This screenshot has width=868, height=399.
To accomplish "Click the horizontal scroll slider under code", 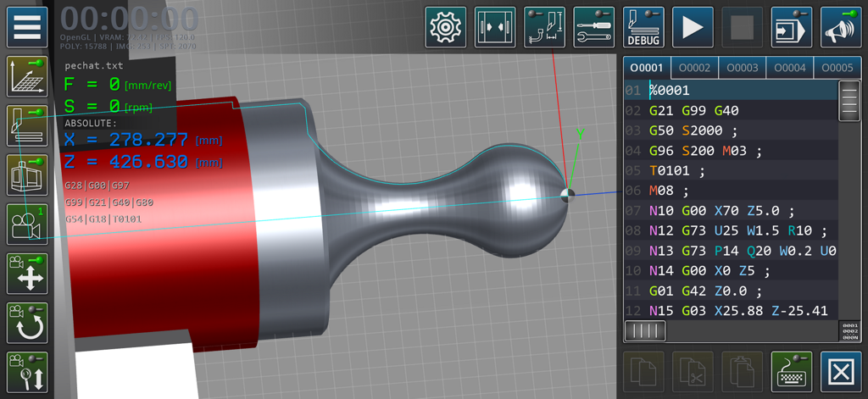I will 645,331.
